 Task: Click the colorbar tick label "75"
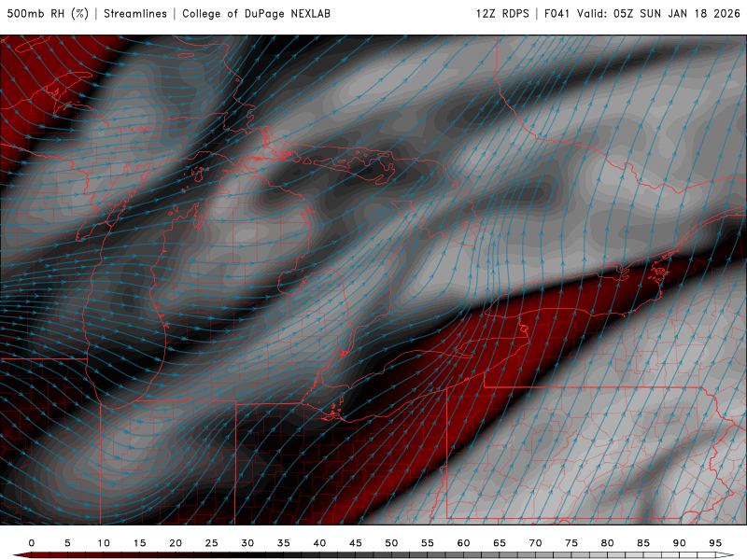pos(571,543)
